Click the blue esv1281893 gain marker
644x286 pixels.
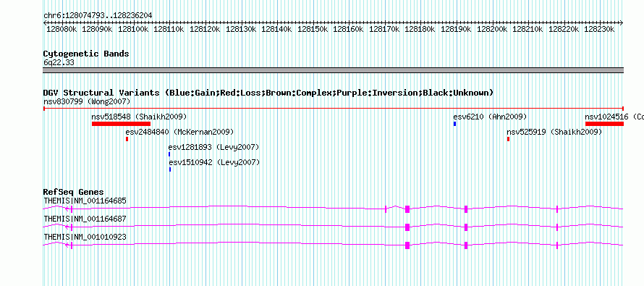[x=169, y=154]
